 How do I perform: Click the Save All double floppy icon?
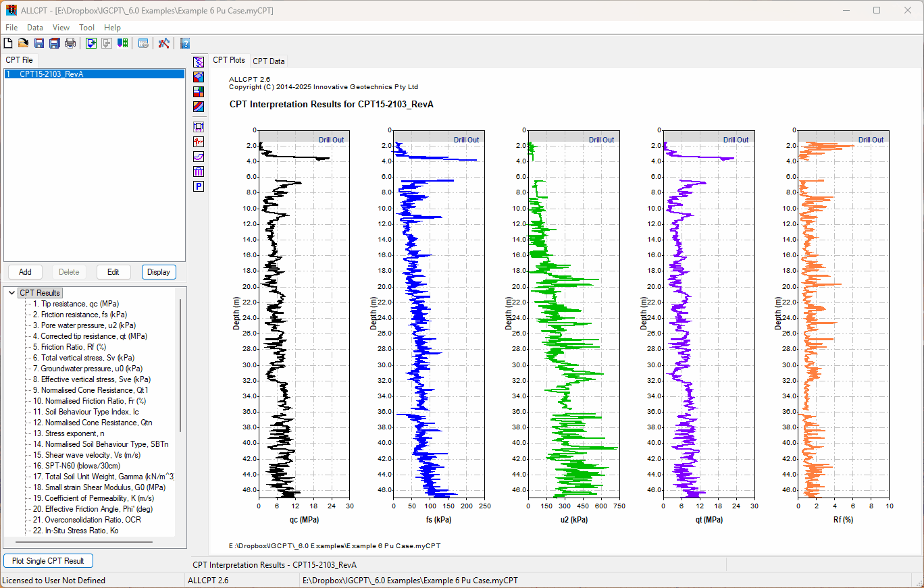tap(55, 43)
